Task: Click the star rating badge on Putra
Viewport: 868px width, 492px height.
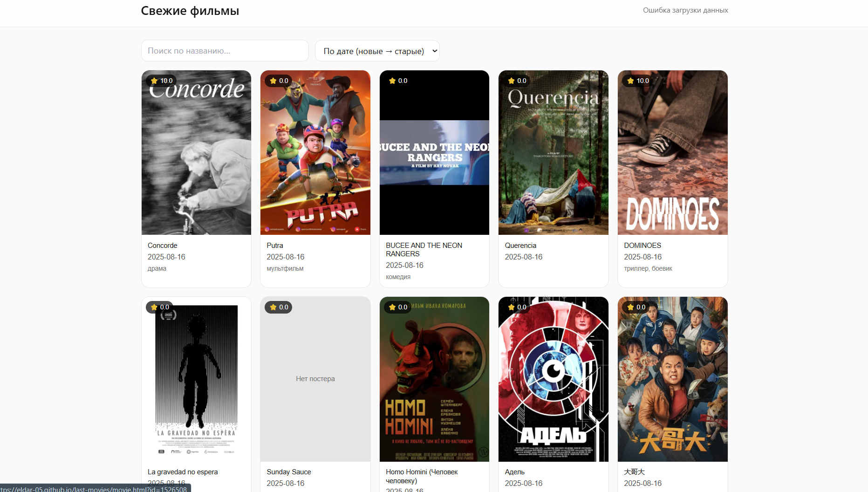Action: [279, 81]
